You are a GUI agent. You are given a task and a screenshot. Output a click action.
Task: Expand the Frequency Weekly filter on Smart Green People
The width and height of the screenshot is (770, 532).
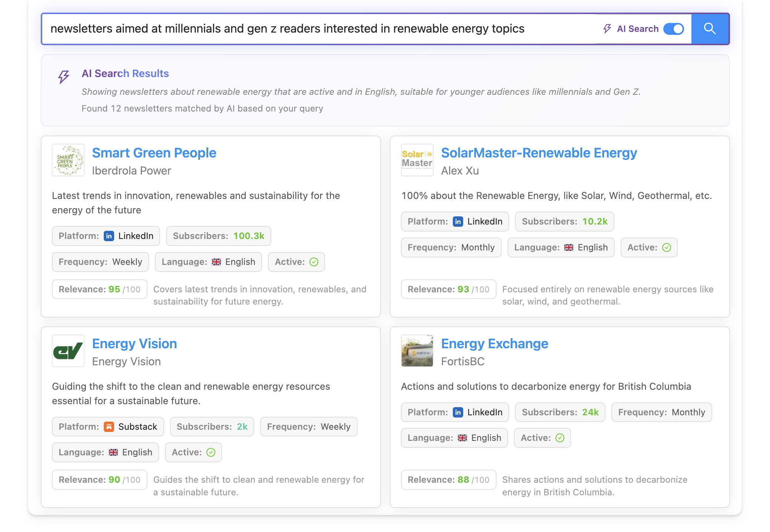click(x=100, y=262)
